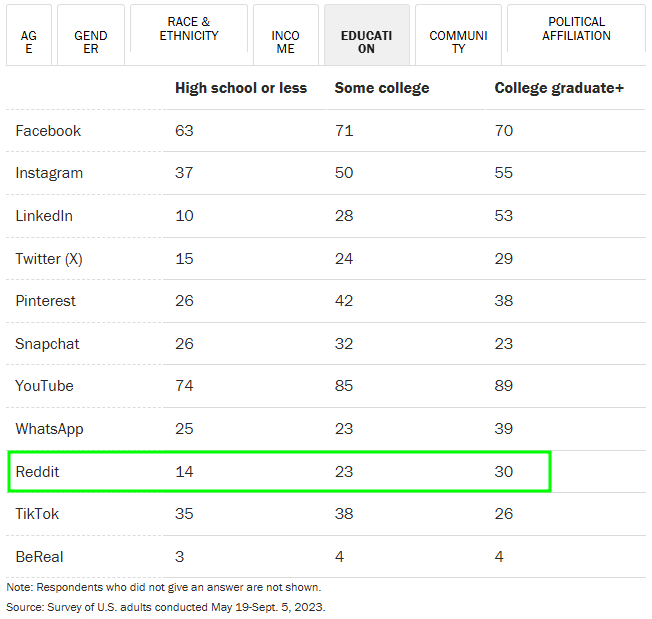Click the Education tab

[x=366, y=36]
